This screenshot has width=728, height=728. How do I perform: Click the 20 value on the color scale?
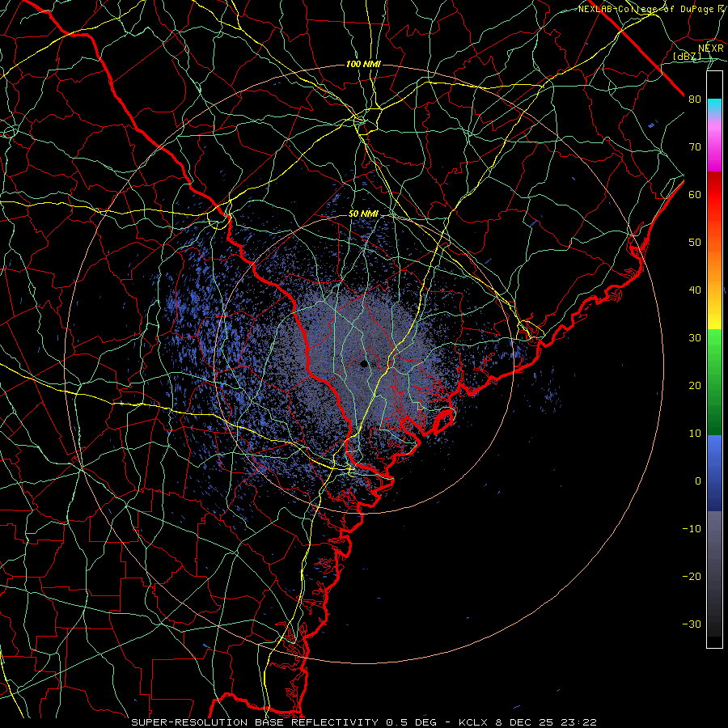point(695,386)
